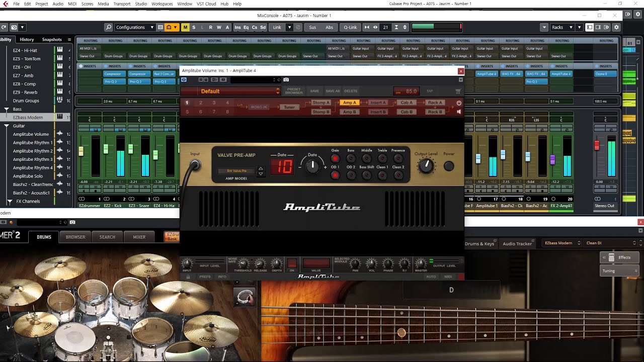Click the OD 1 red parameter button
Viewport: 644px width, 362px height.
[335, 175]
